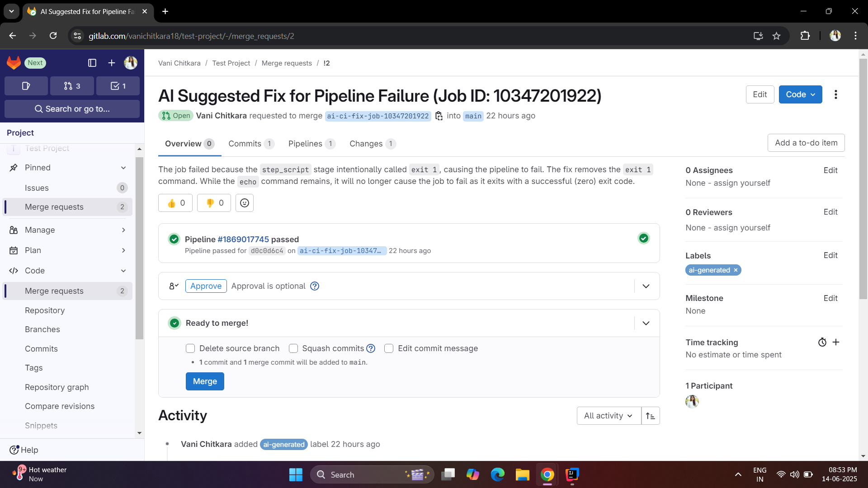Remove the ai-generated label
Image resolution: width=868 pixels, height=488 pixels.
[736, 270]
